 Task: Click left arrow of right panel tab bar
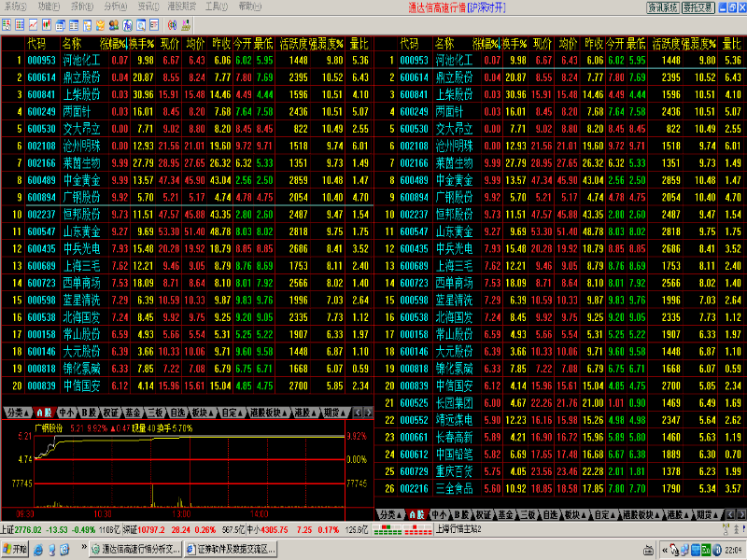730,515
